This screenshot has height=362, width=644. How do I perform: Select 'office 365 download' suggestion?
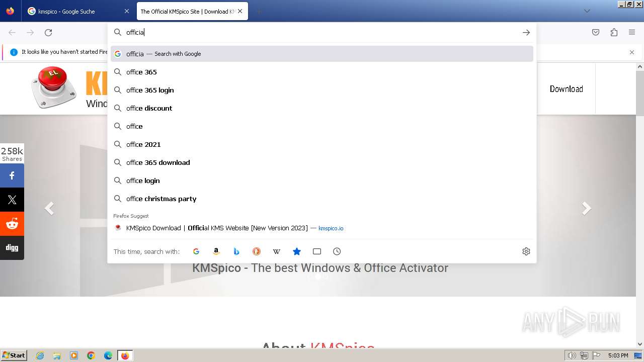tap(322, 162)
